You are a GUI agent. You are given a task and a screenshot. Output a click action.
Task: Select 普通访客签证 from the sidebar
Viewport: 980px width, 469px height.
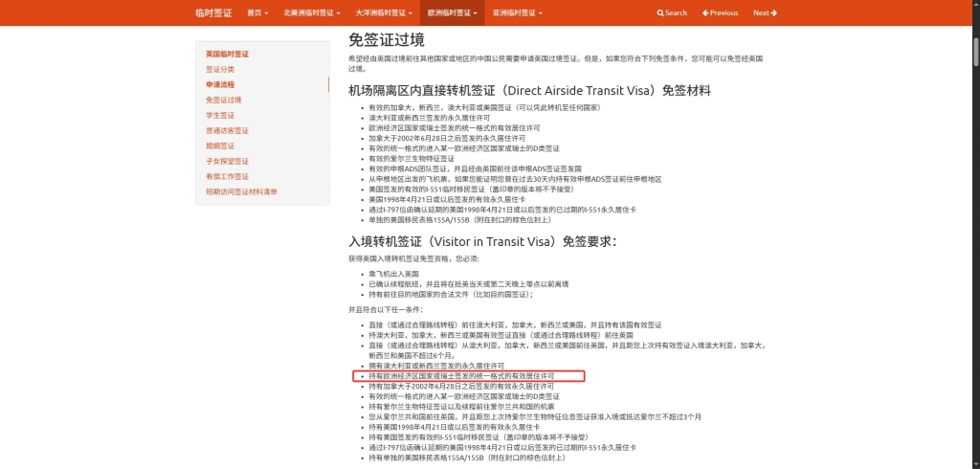coord(227,131)
